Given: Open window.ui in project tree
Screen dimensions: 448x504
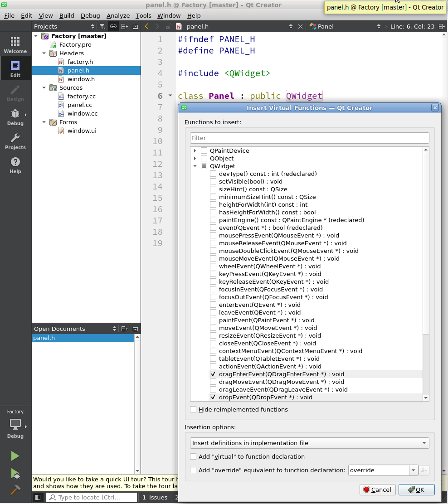Looking at the screenshot, I should [82, 131].
